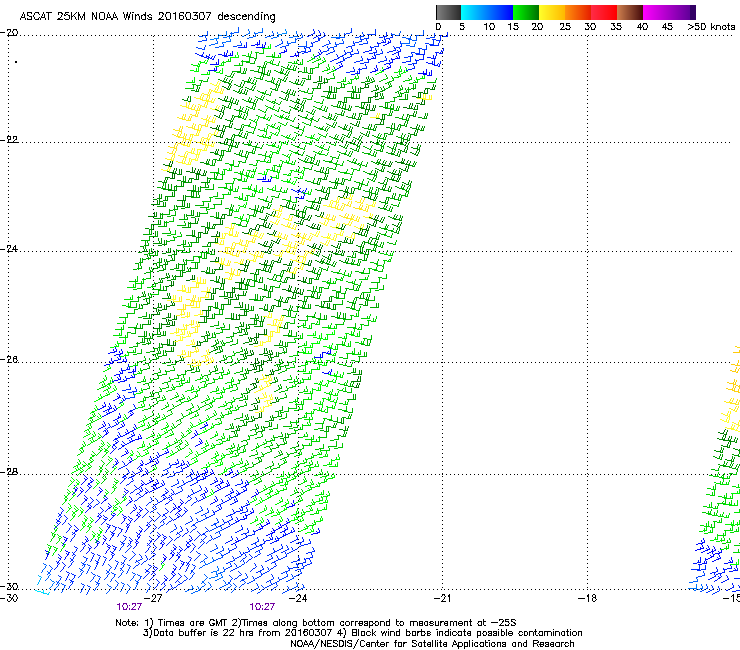This screenshot has width=740, height=650.
Task: Click the green 15-20 knots legend segment
Action: point(526,12)
